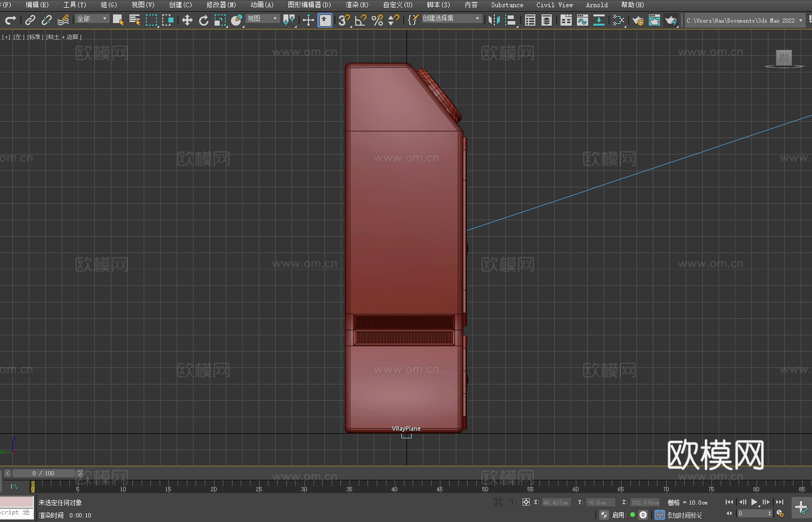Expand the project path dropdown arrow
The image size is (812, 522).
pos(800,21)
